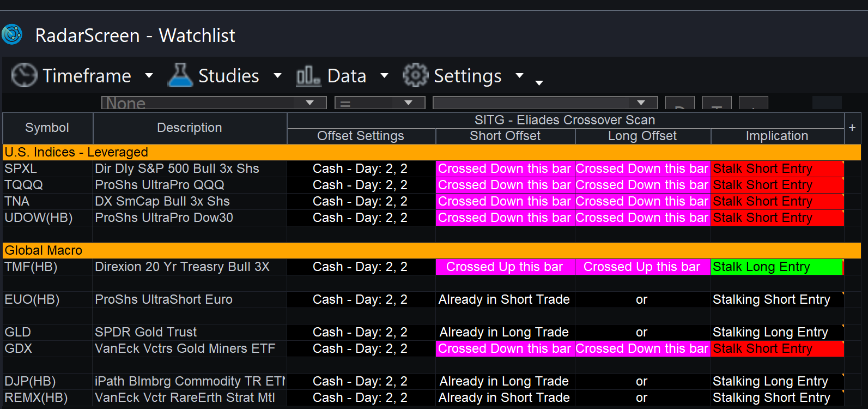Viewport: 868px width, 409px height.
Task: Open the Data menu label
Action: 347,76
